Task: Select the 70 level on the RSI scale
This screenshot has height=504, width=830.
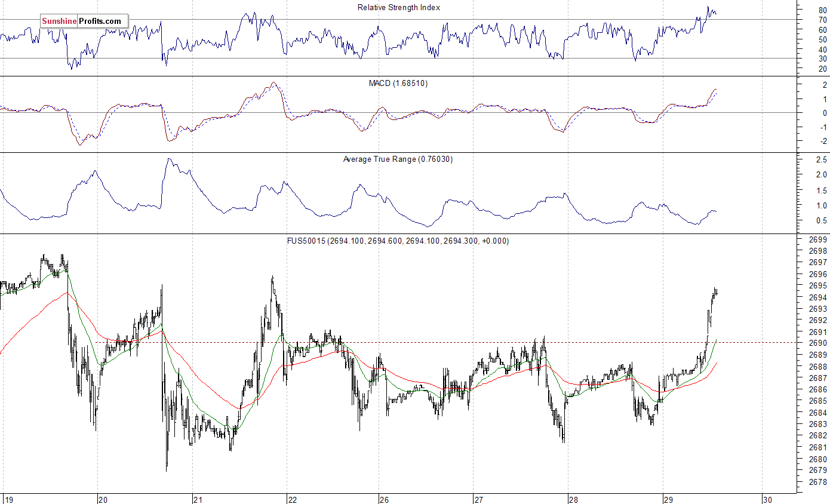Action: click(x=822, y=20)
